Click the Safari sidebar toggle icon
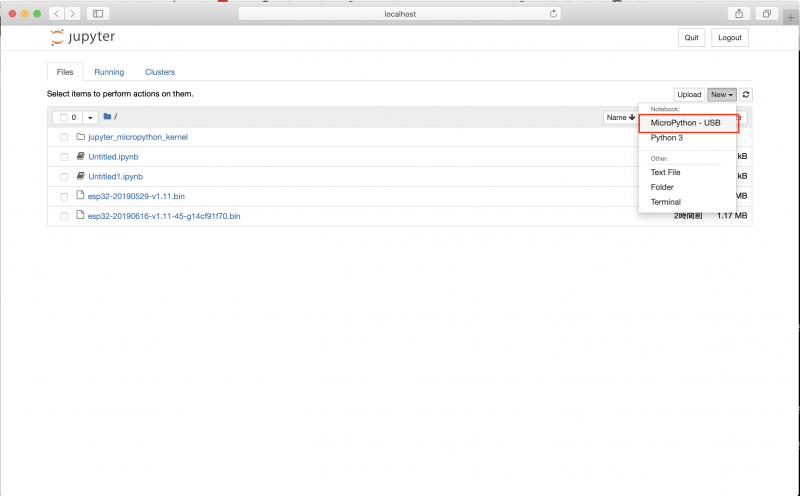800x496 pixels. tap(97, 14)
